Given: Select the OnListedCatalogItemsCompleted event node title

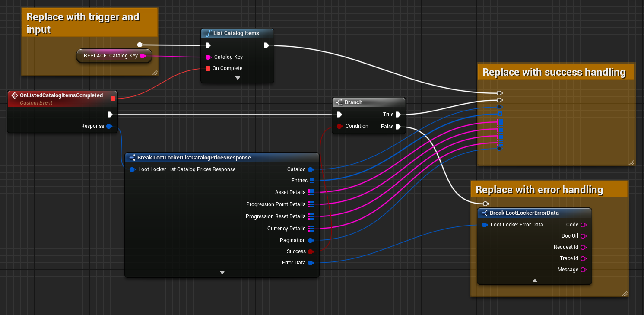Looking at the screenshot, I should (x=61, y=95).
